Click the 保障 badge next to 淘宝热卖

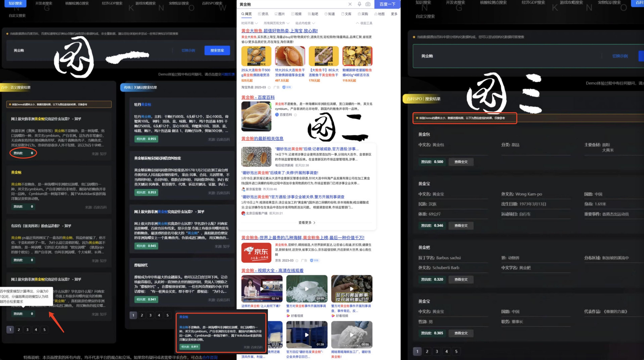(x=287, y=87)
